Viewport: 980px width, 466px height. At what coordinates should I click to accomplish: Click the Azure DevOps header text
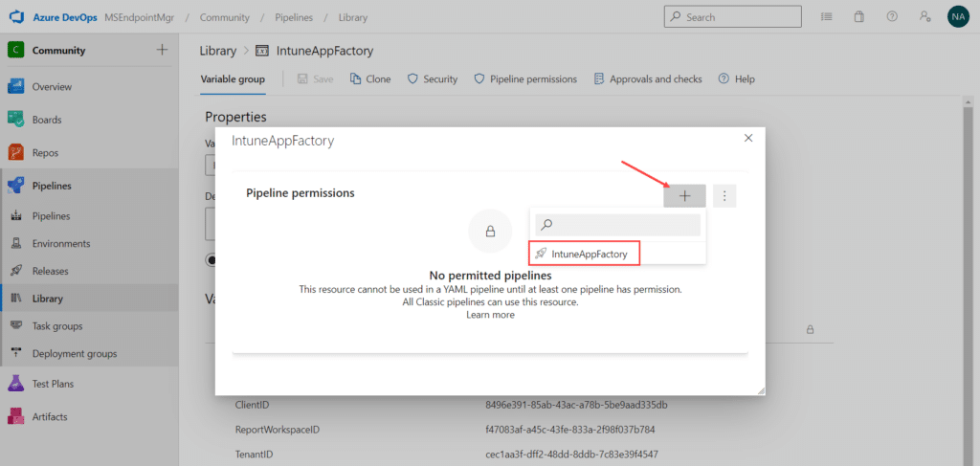pyautogui.click(x=65, y=17)
